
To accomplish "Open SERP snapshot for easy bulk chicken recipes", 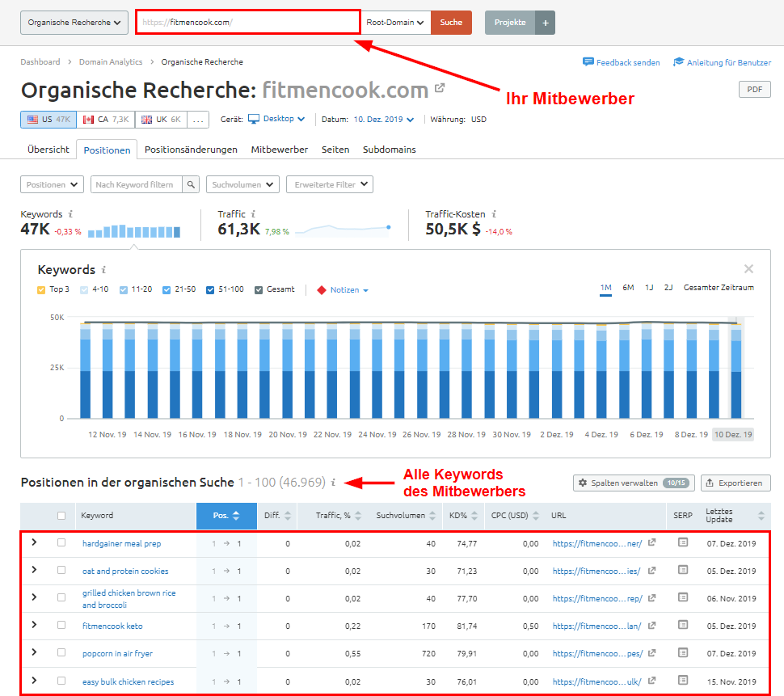I will pos(683,681).
